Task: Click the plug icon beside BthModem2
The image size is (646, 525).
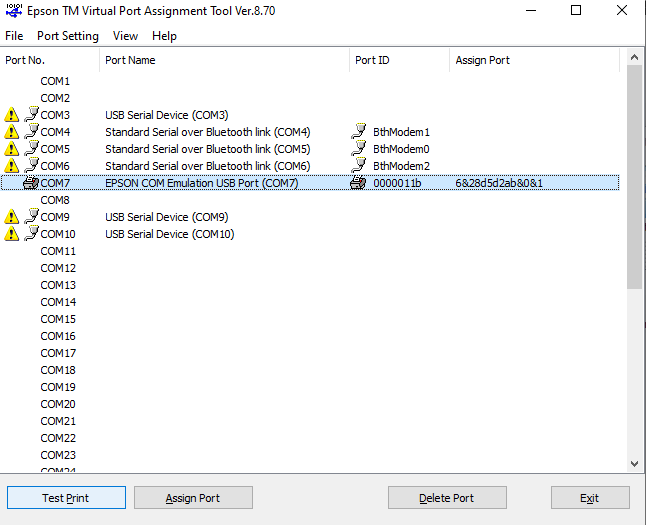Action: (359, 165)
